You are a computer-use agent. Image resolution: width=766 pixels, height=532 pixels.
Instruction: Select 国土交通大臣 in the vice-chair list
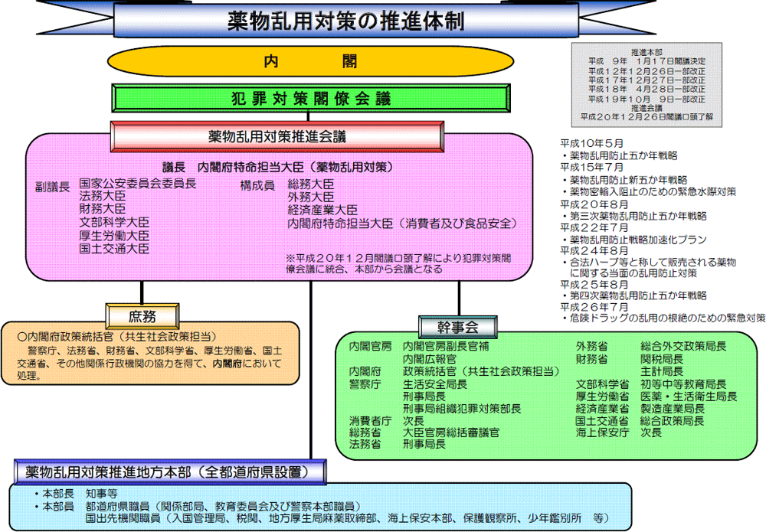tap(114, 249)
